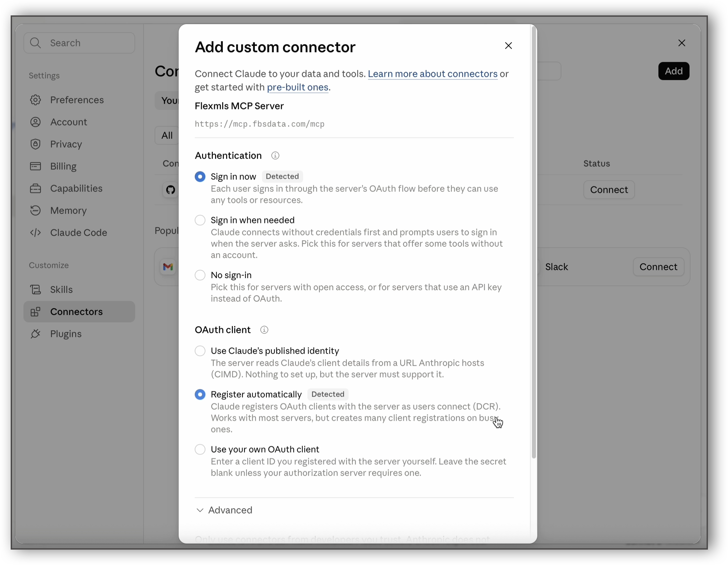This screenshot has width=728, height=565.
Task: Click the Billing card icon
Action: tap(35, 166)
